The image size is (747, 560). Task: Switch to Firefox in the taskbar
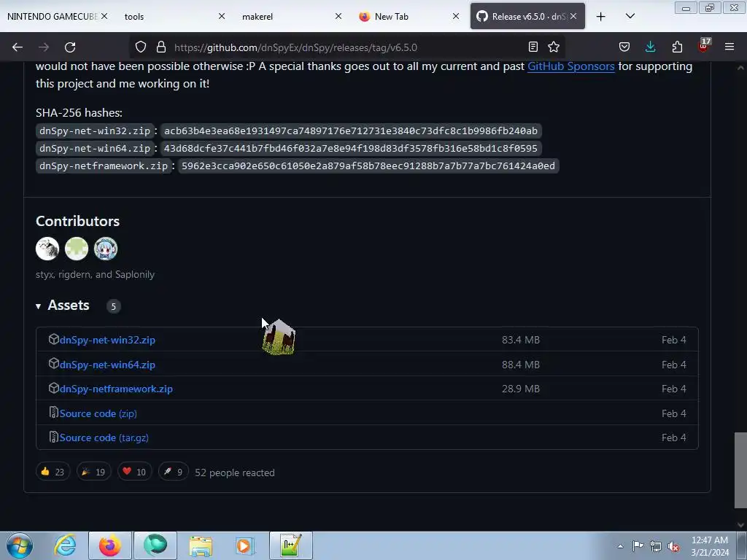pyautogui.click(x=109, y=545)
